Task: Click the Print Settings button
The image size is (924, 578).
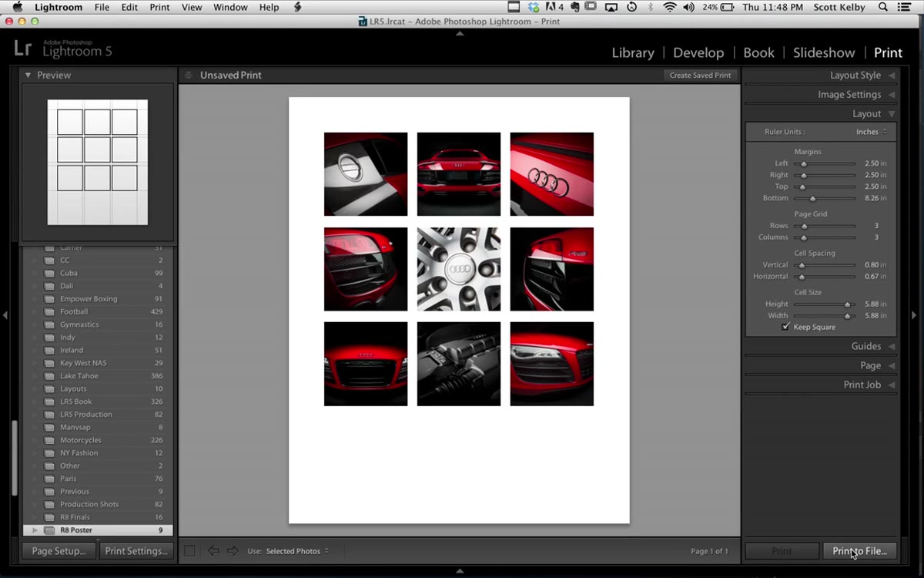Action: (136, 551)
